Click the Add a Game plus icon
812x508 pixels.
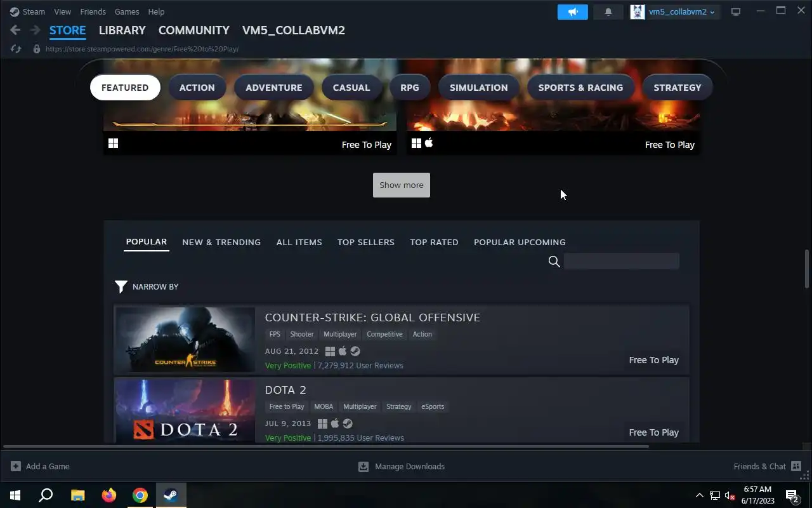pos(16,466)
